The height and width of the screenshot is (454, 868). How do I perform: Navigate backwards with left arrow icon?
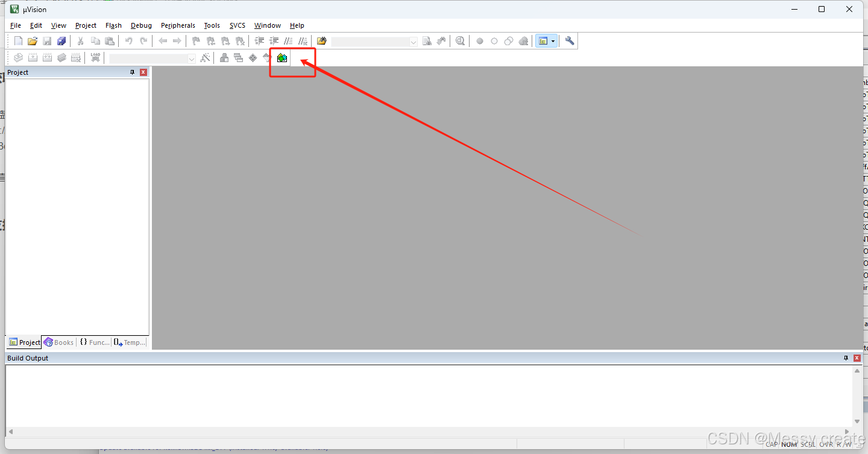click(x=163, y=41)
